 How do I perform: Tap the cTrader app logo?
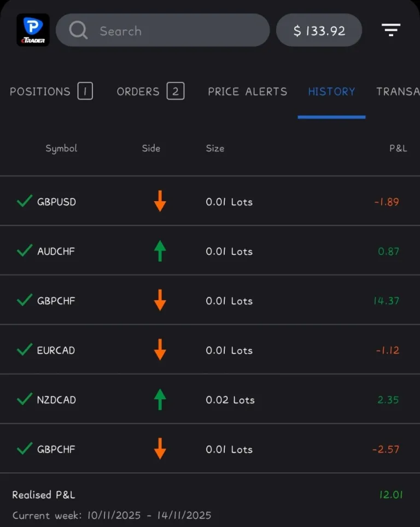[33, 30]
